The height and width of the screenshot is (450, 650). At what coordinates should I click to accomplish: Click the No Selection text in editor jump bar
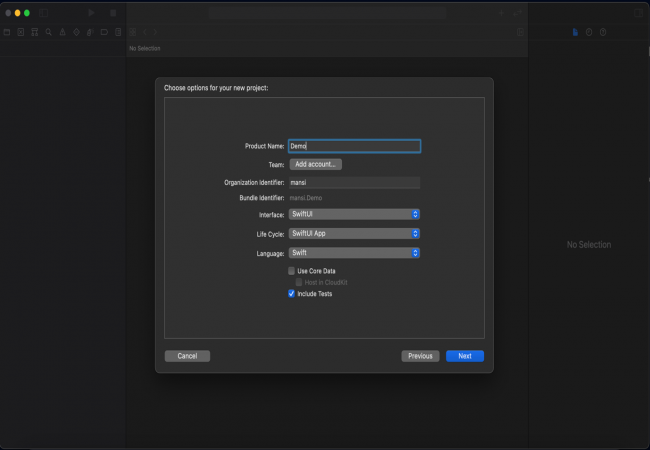pos(145,48)
